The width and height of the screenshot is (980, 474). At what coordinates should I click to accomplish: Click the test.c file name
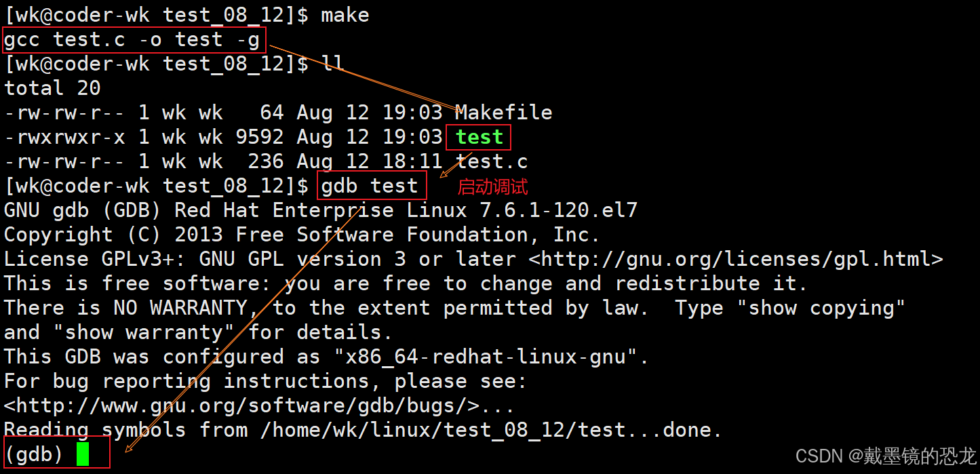click(492, 161)
